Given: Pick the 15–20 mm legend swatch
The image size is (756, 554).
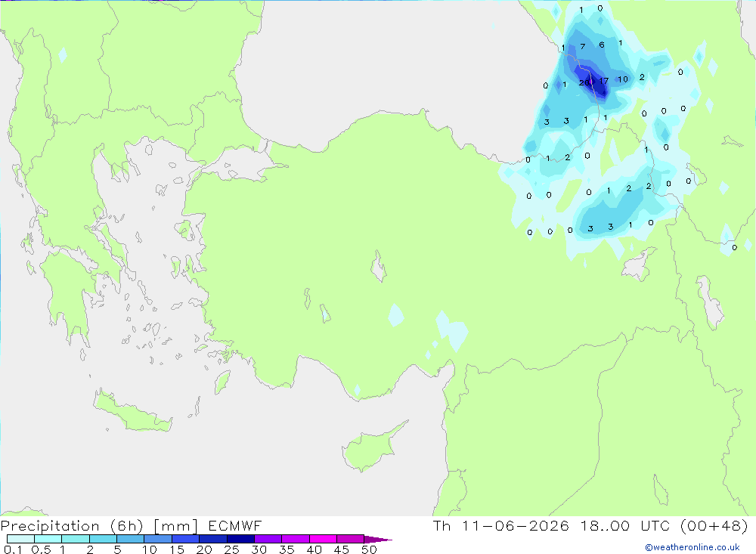Looking at the screenshot, I should [x=186, y=539].
